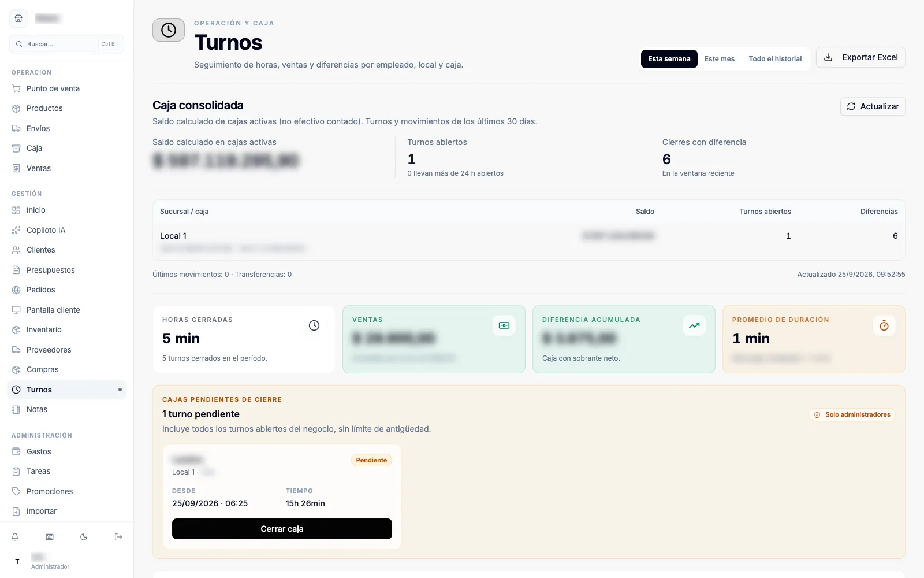Click the Promedio de duración timer icon
The width and height of the screenshot is (924, 578).
click(x=884, y=325)
